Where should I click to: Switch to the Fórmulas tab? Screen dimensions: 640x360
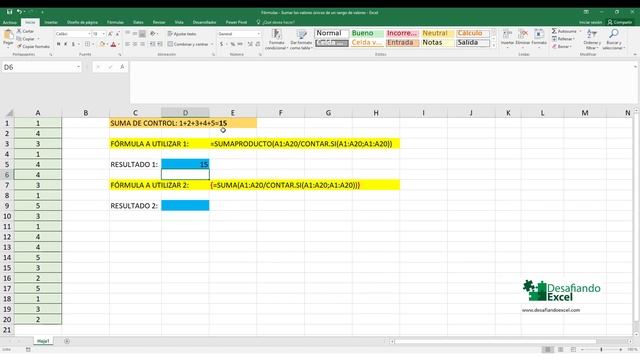click(x=115, y=22)
